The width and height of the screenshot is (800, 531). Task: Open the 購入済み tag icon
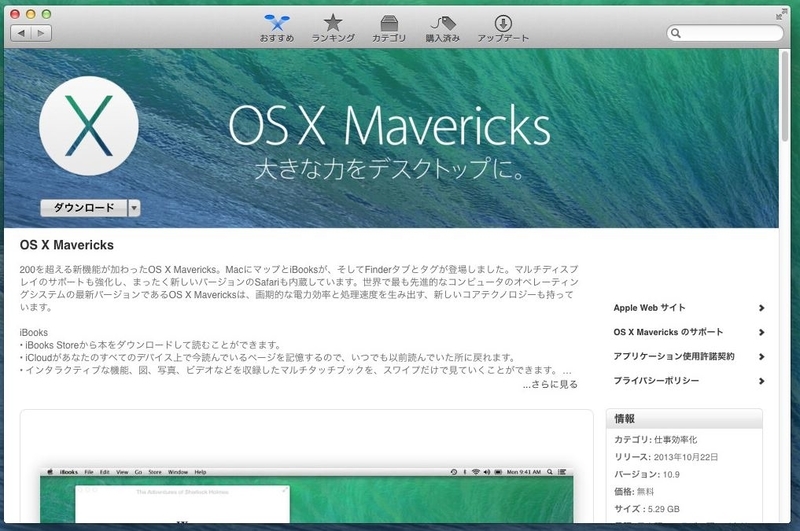click(442, 28)
